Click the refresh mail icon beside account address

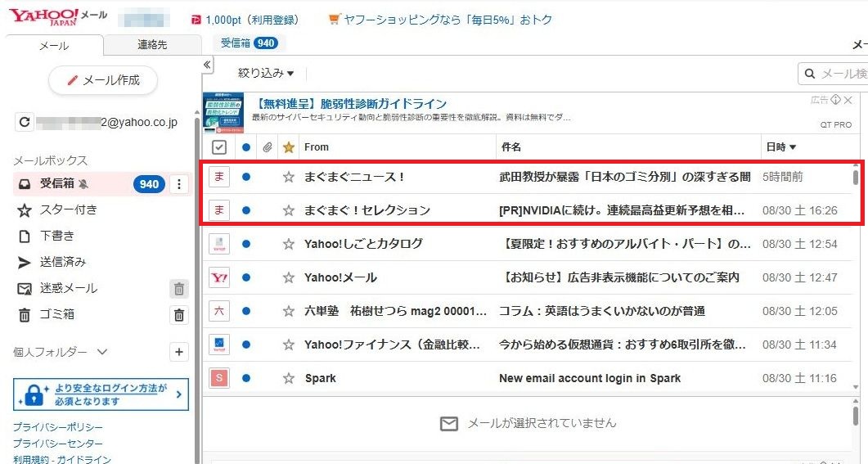[x=25, y=123]
